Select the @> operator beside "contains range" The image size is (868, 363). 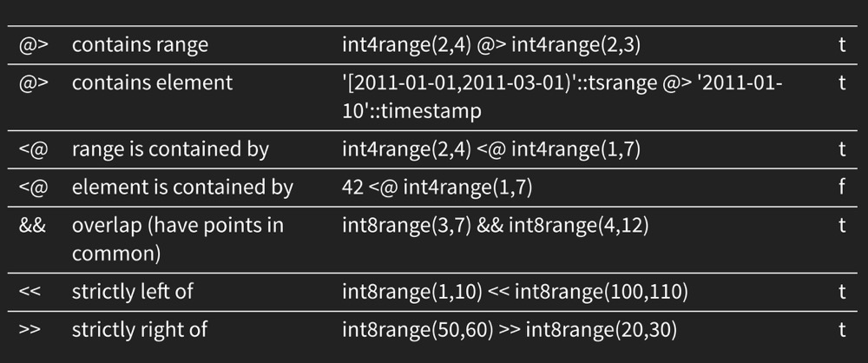tap(33, 45)
